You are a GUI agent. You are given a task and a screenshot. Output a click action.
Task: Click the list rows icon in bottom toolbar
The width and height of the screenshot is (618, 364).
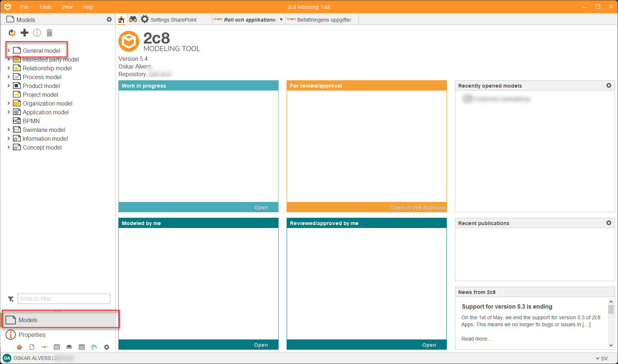click(57, 347)
